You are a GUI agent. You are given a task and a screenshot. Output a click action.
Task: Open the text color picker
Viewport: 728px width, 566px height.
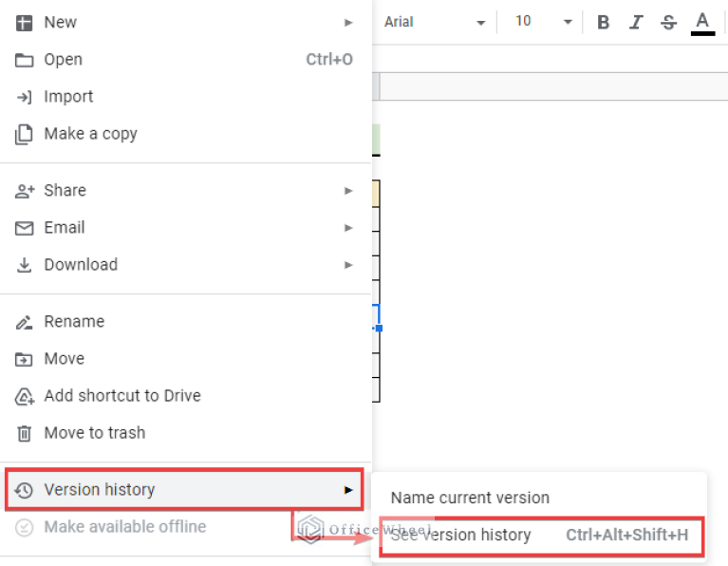point(702,22)
